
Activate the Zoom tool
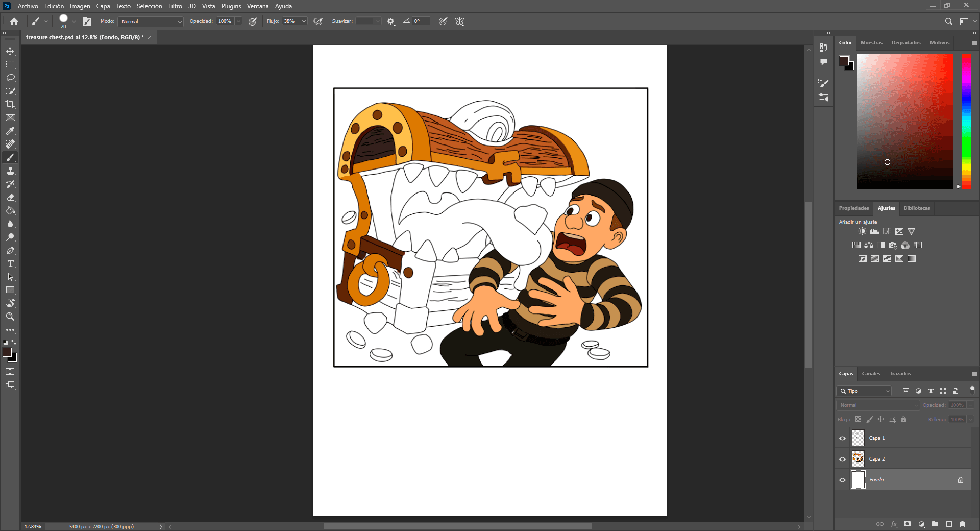pyautogui.click(x=10, y=317)
